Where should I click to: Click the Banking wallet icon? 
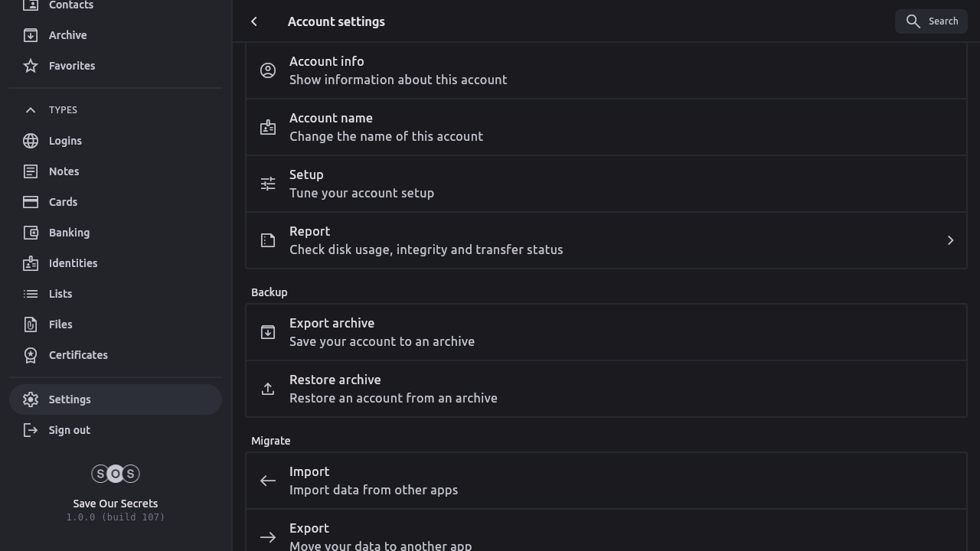[31, 233]
